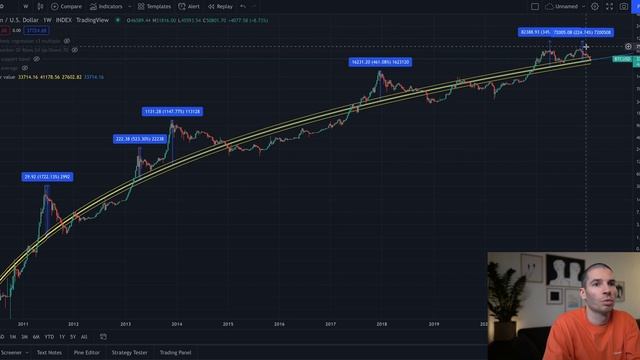Expand the arrow next to Indicators

point(130,6)
